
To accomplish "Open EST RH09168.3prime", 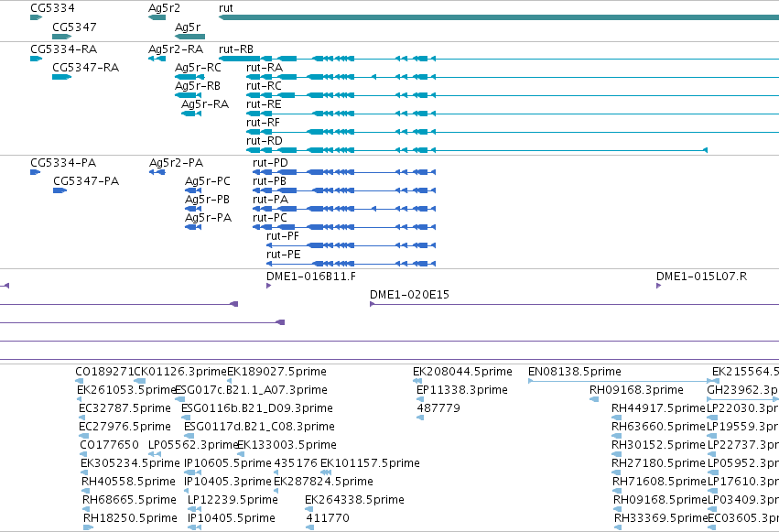I will click(636, 390).
